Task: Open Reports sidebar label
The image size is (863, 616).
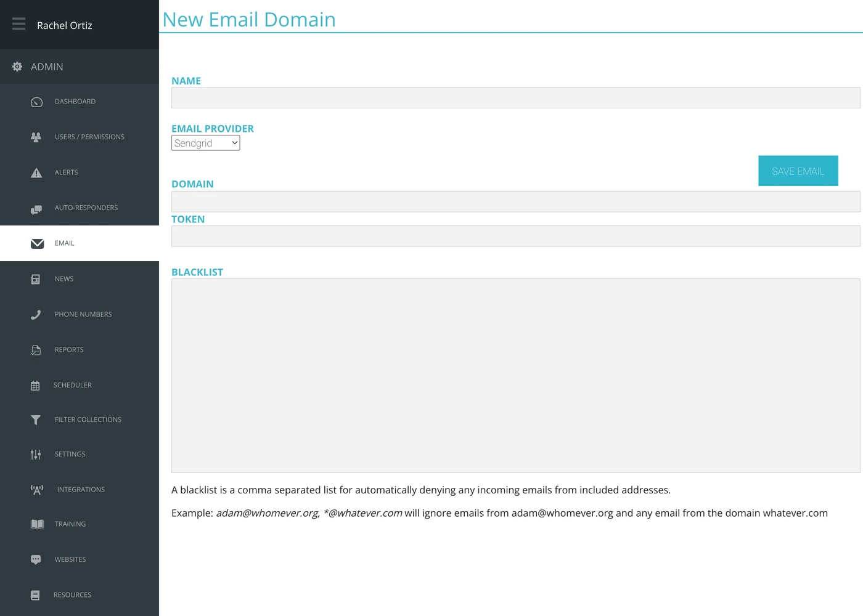Action: (x=68, y=350)
